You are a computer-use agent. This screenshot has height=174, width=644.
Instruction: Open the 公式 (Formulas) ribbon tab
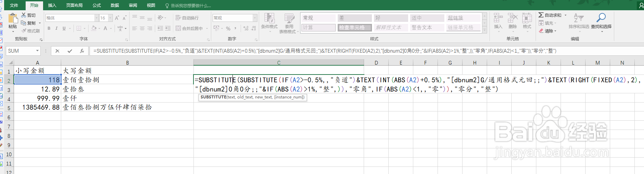(x=97, y=5)
